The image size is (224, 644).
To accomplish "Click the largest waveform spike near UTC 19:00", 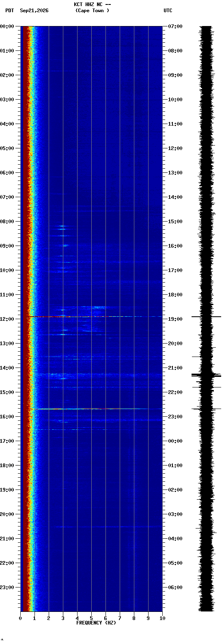I will (x=206, y=316).
